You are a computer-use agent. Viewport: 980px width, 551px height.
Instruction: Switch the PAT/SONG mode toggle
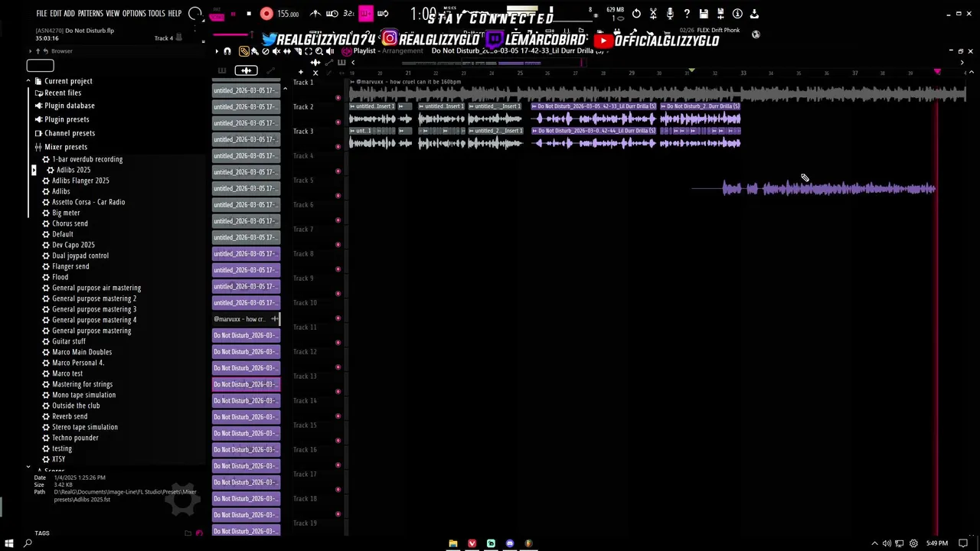click(x=216, y=15)
